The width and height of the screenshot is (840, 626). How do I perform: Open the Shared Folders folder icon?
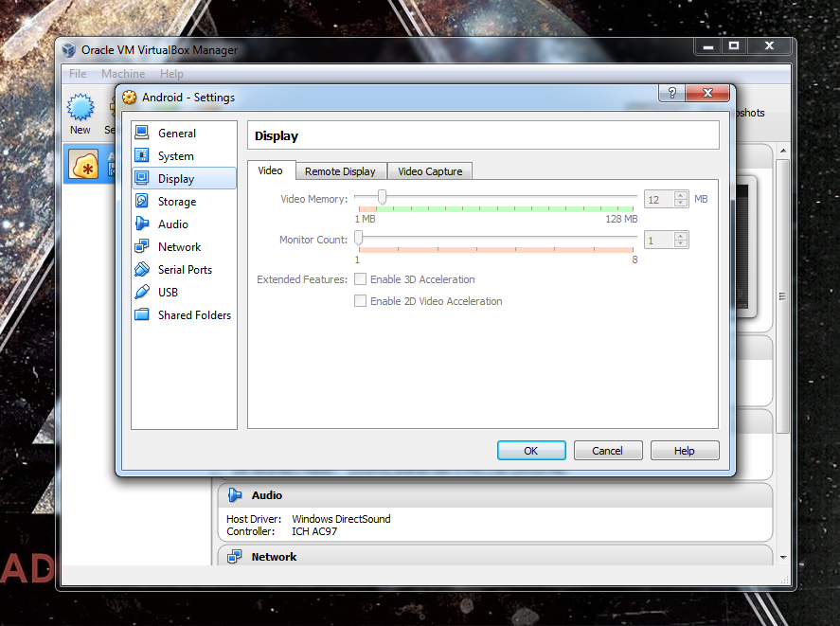coord(142,314)
